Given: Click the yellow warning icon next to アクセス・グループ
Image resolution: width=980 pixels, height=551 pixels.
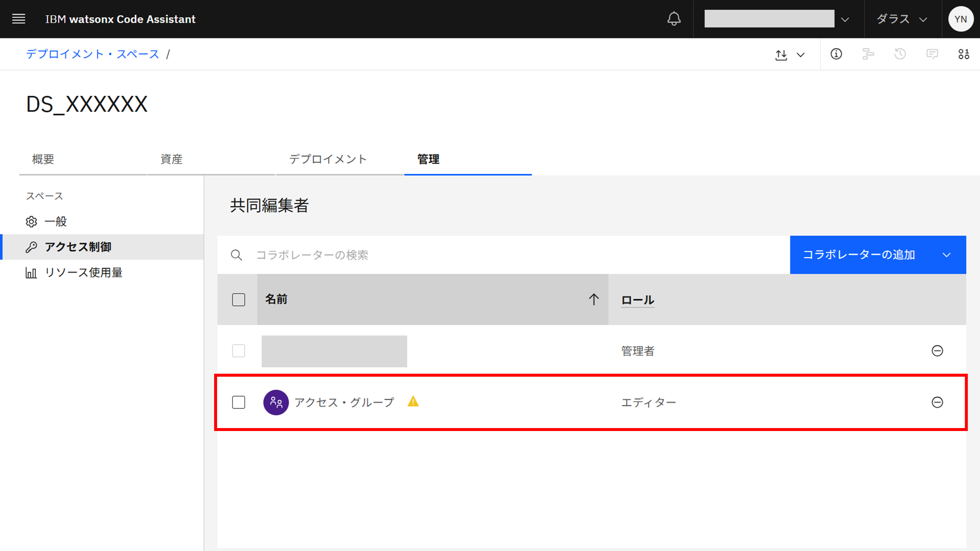Looking at the screenshot, I should tap(413, 402).
